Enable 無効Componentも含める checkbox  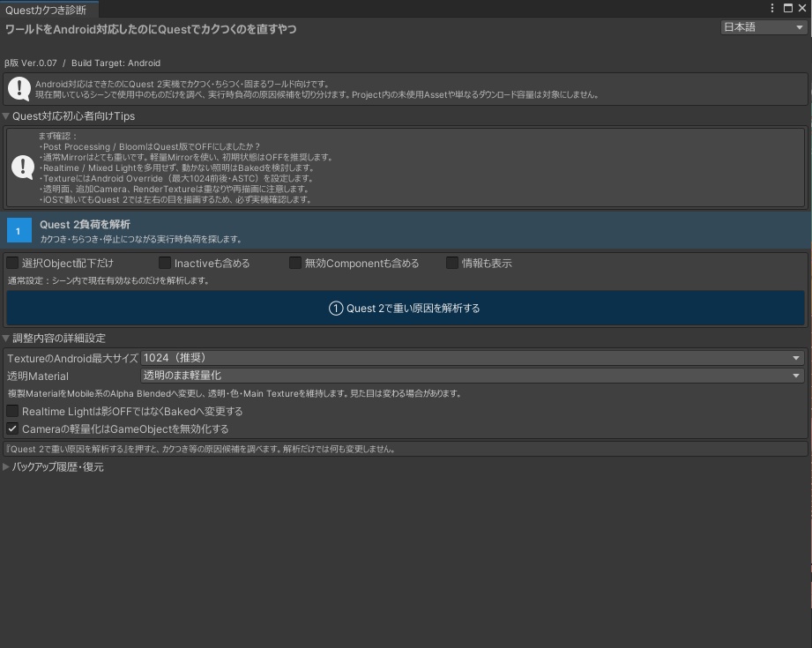point(295,263)
